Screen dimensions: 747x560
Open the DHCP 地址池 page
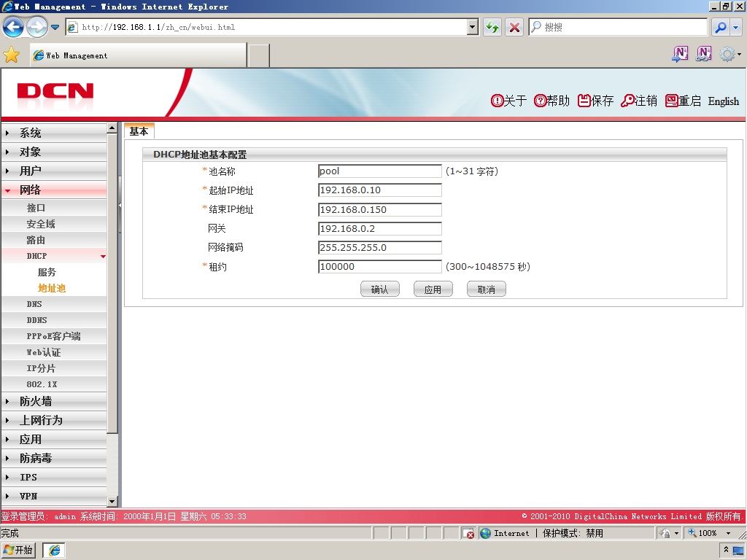pyautogui.click(x=52, y=288)
